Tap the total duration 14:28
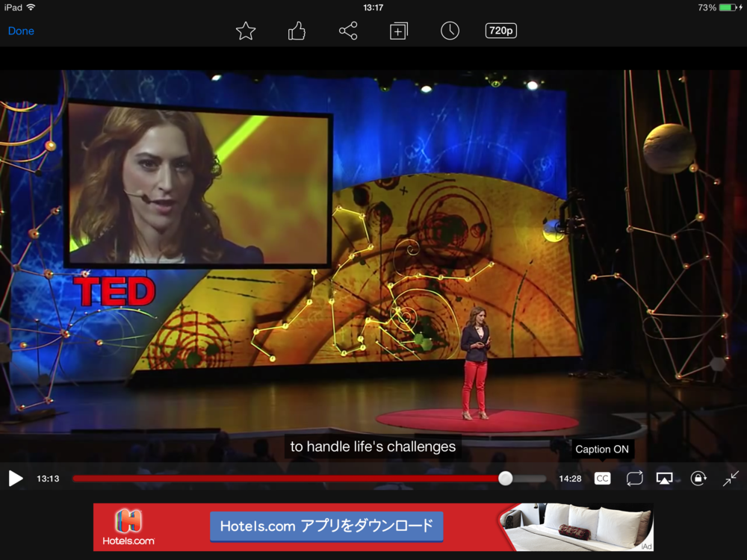The image size is (747, 560). [x=570, y=479]
